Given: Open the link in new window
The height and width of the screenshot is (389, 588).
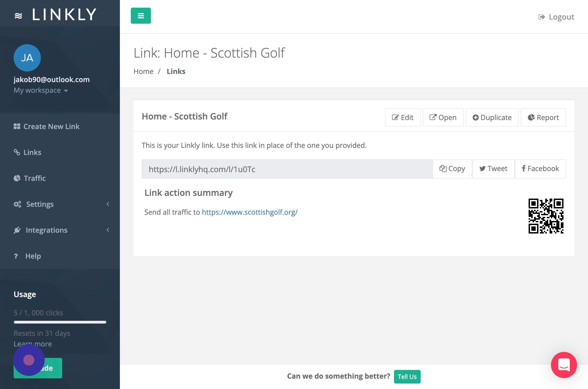Looking at the screenshot, I should (x=443, y=117).
